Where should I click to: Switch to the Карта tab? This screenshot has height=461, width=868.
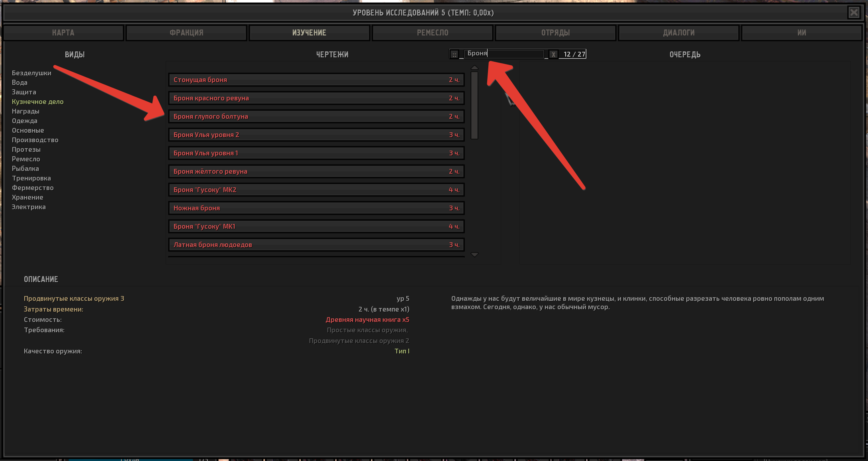pos(63,33)
